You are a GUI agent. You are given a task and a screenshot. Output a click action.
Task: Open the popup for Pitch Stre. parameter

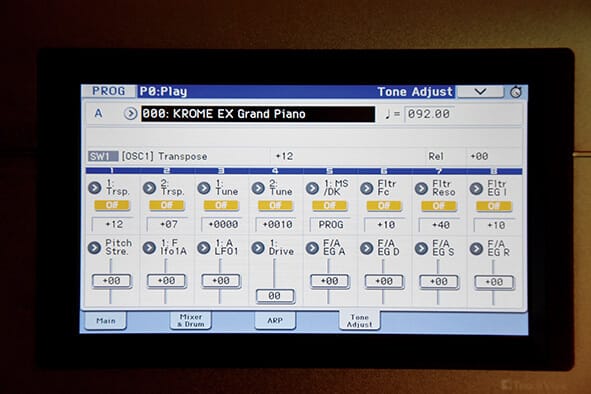point(94,248)
